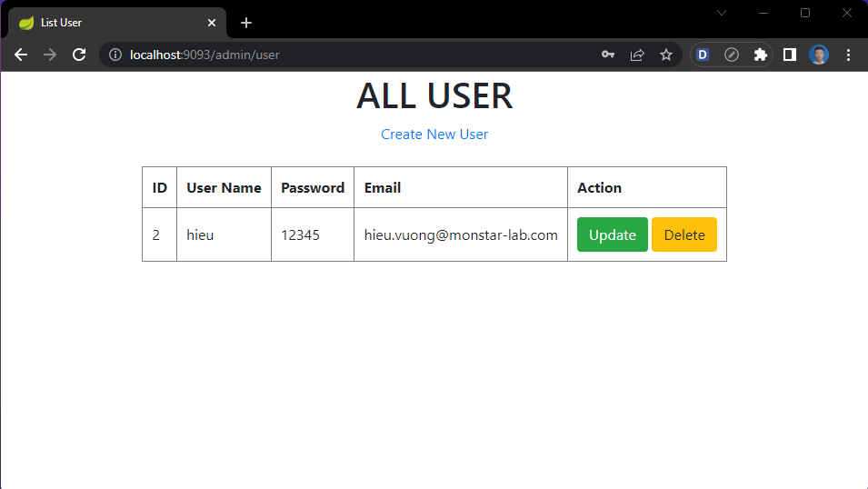Open saved passwords key icon
The width and height of the screenshot is (868, 489).
(x=608, y=55)
